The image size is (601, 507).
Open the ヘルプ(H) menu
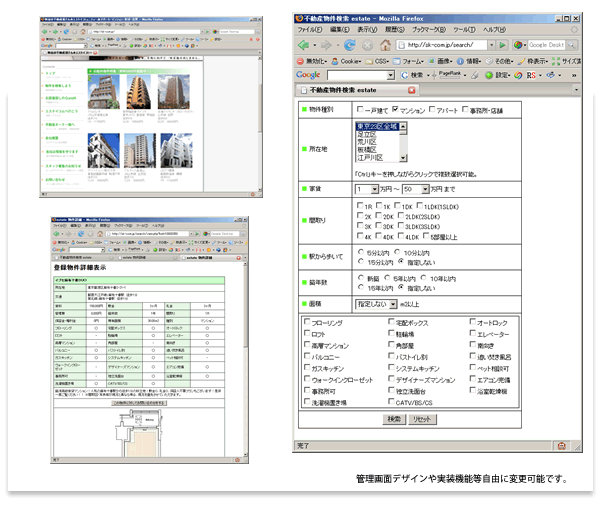(494, 30)
